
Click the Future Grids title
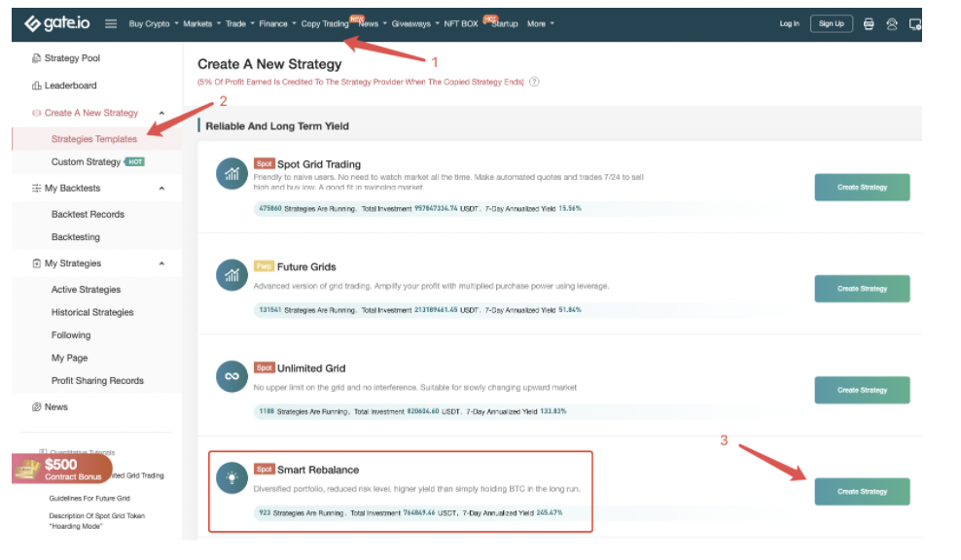306,267
